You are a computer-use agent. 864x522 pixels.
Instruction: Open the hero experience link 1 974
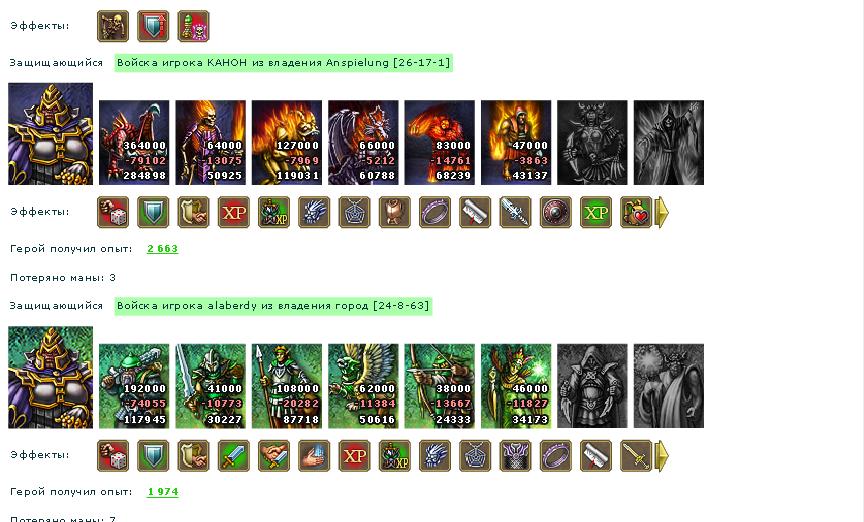click(163, 492)
